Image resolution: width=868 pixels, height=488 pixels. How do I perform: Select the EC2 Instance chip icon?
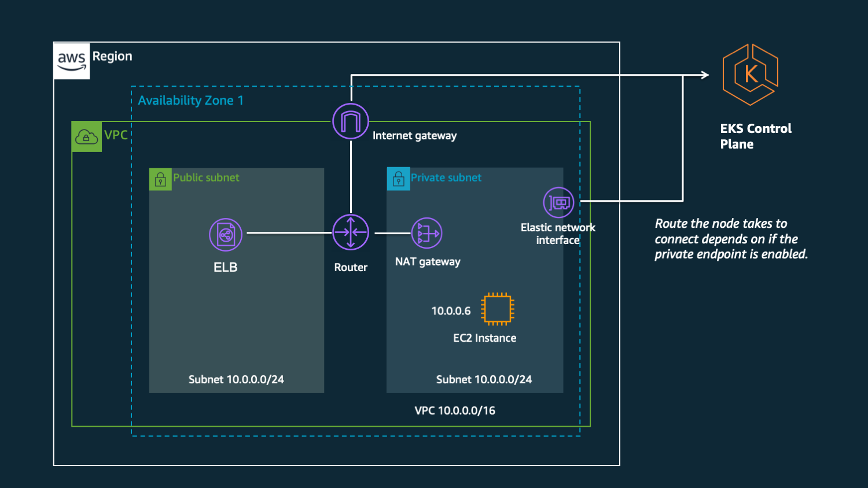[x=497, y=309]
